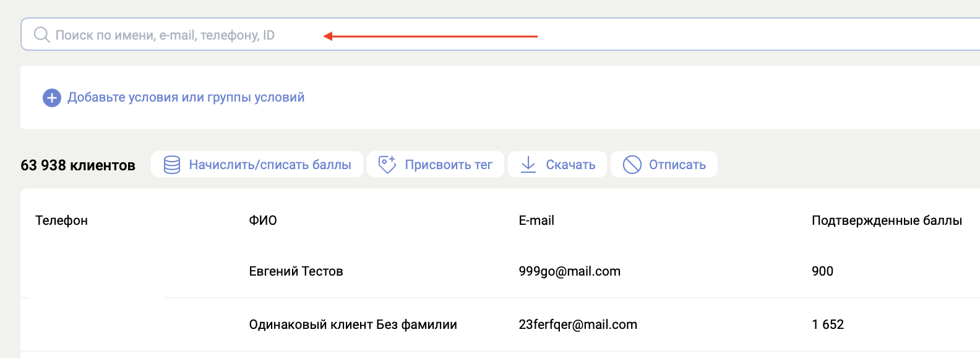Click the 'Подтвержденные баллы' column header
980x358 pixels.
886,220
